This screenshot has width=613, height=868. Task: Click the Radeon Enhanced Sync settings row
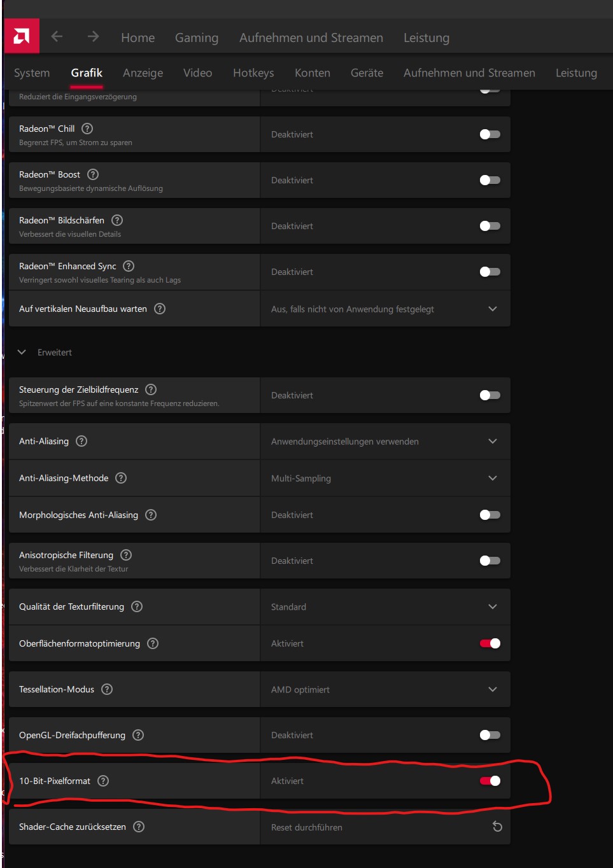[x=255, y=272]
